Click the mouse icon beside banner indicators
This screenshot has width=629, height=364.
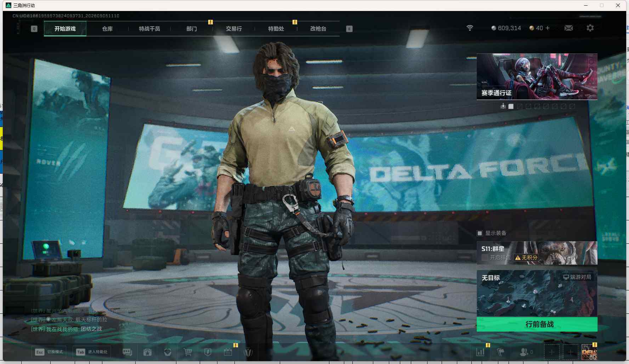503,106
